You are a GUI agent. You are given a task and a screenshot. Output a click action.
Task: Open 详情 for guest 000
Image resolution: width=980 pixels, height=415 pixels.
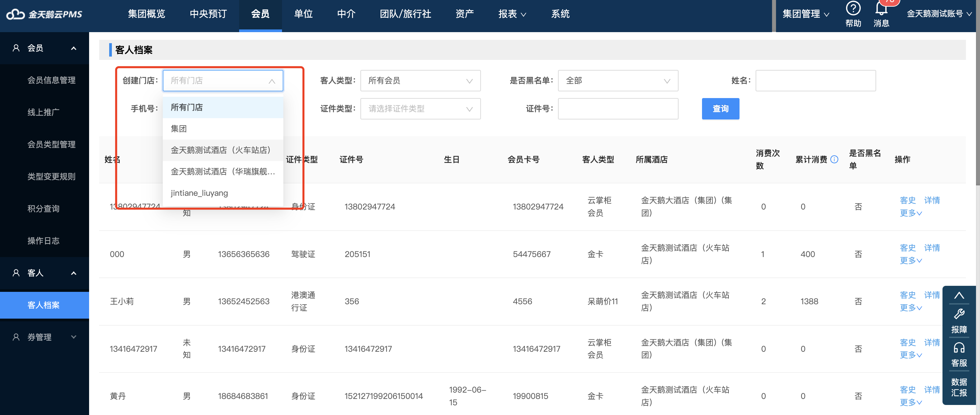click(932, 248)
